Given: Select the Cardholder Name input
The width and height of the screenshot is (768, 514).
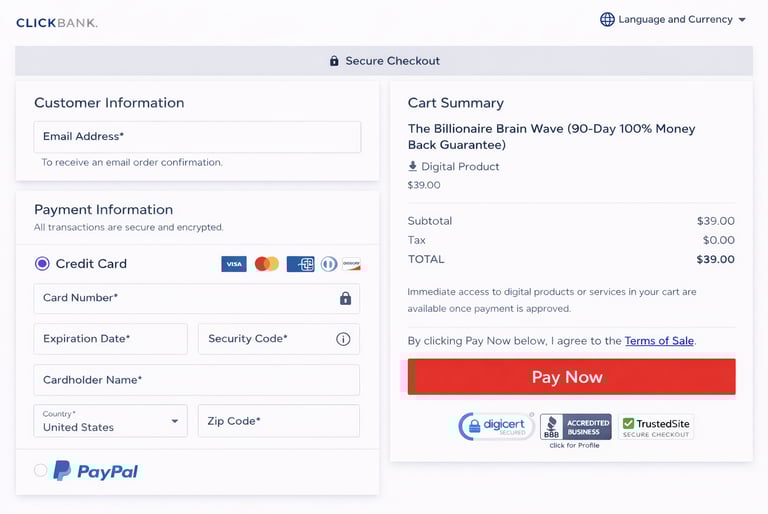Looking at the screenshot, I should (197, 380).
